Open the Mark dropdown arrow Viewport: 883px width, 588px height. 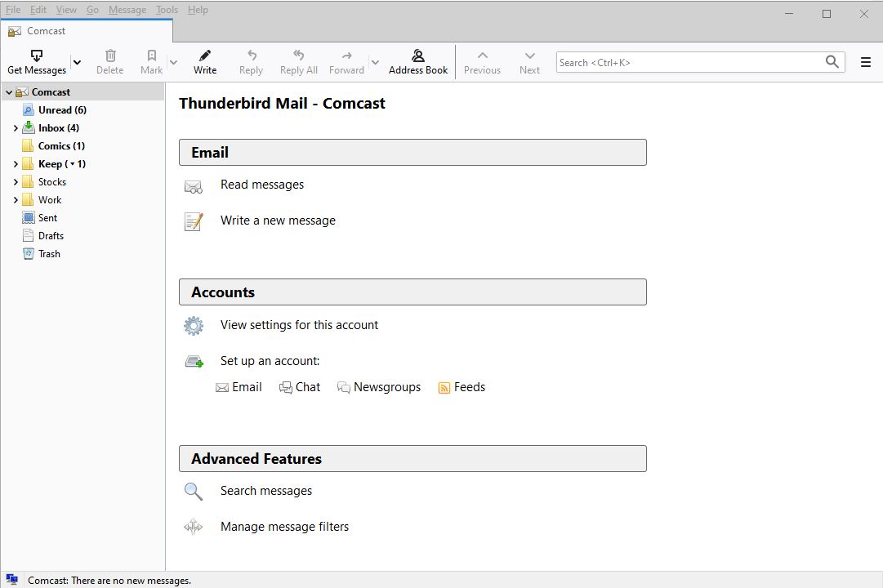tap(173, 63)
